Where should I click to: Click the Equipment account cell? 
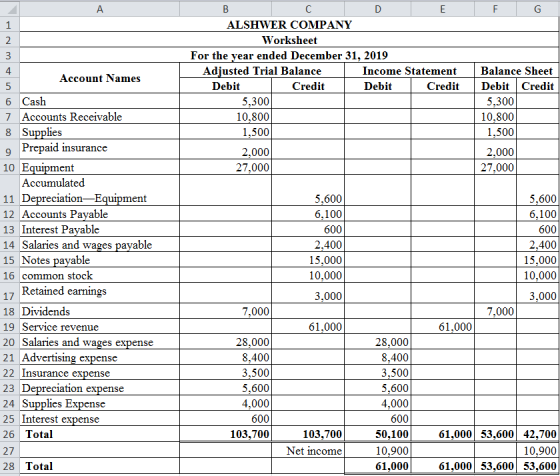100,167
